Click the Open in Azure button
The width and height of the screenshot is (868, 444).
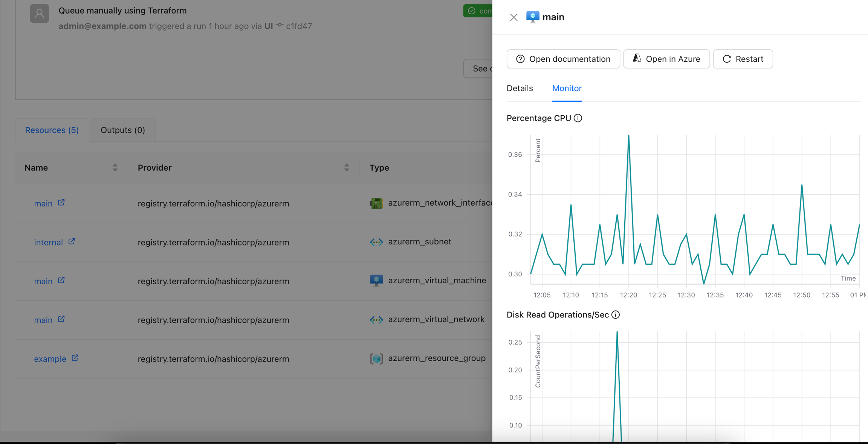[x=666, y=59]
